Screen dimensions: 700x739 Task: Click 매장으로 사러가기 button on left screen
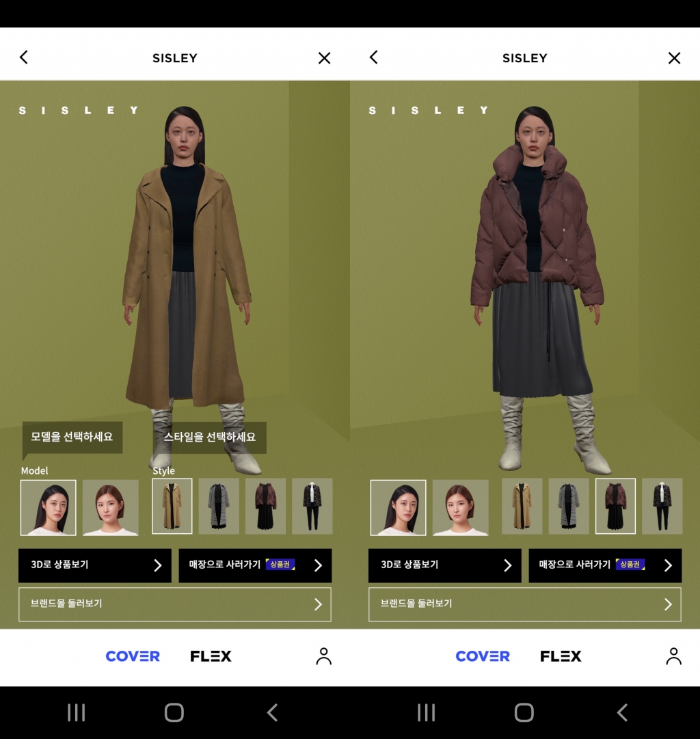click(x=255, y=565)
